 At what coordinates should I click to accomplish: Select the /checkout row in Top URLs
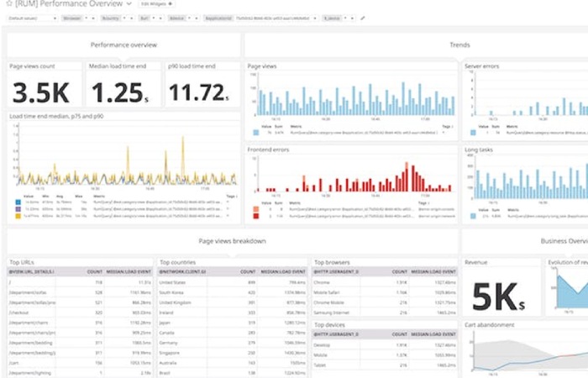pyautogui.click(x=81, y=312)
